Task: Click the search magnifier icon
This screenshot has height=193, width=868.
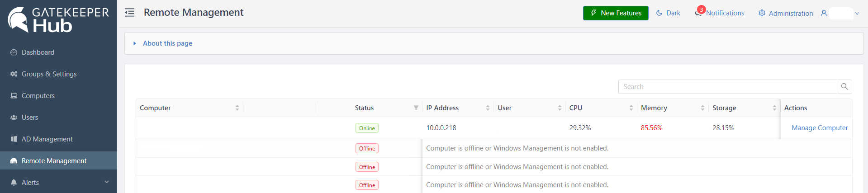Action: [844, 87]
